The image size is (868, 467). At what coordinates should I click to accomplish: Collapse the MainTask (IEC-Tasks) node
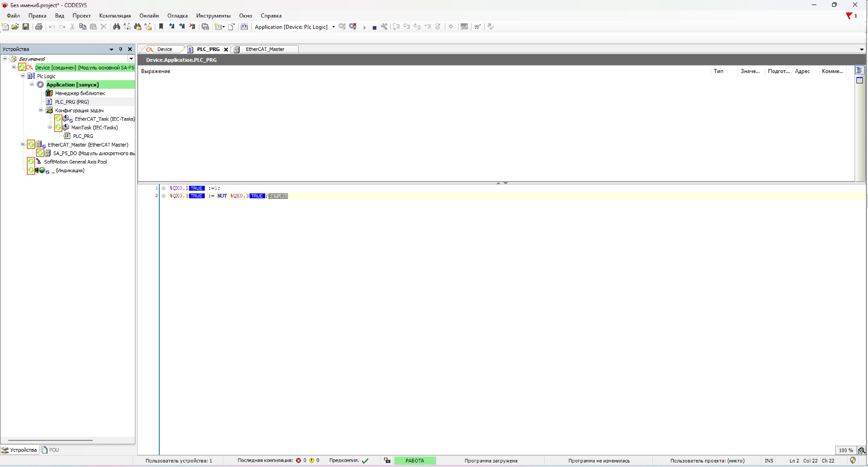[x=50, y=127]
